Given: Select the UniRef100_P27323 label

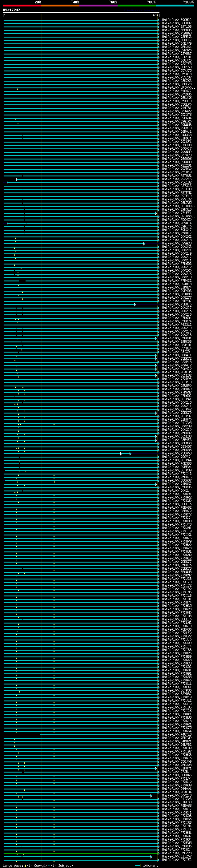Looking at the screenshot, I should click(x=177, y=186).
